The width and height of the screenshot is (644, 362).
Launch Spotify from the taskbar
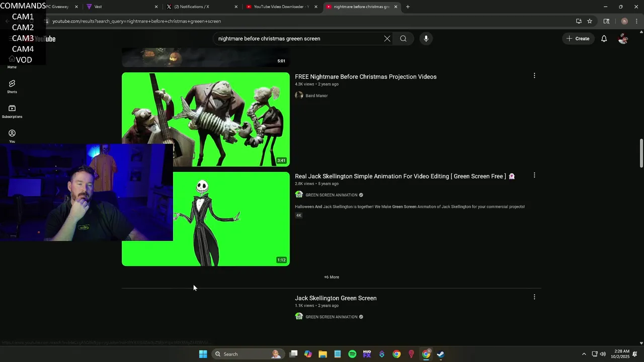352,354
